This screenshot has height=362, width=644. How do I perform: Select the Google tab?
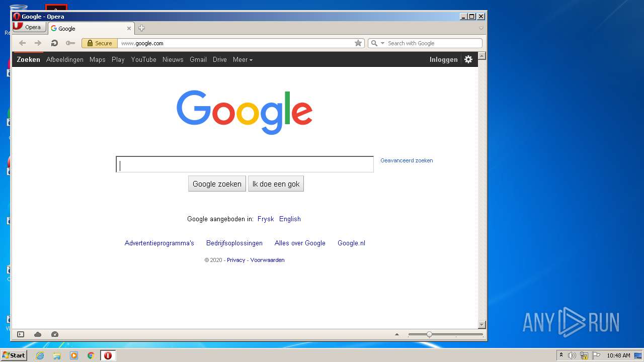tap(91, 29)
